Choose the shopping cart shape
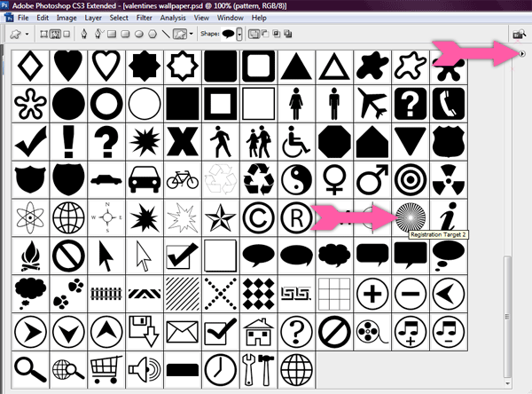This screenshot has height=394, width=532. (x=106, y=370)
